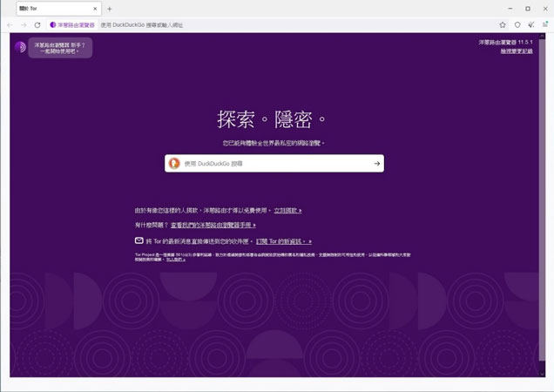The width and height of the screenshot is (554, 392).
Task: Open the 加入我們 link in the footer text
Action: pos(176,260)
